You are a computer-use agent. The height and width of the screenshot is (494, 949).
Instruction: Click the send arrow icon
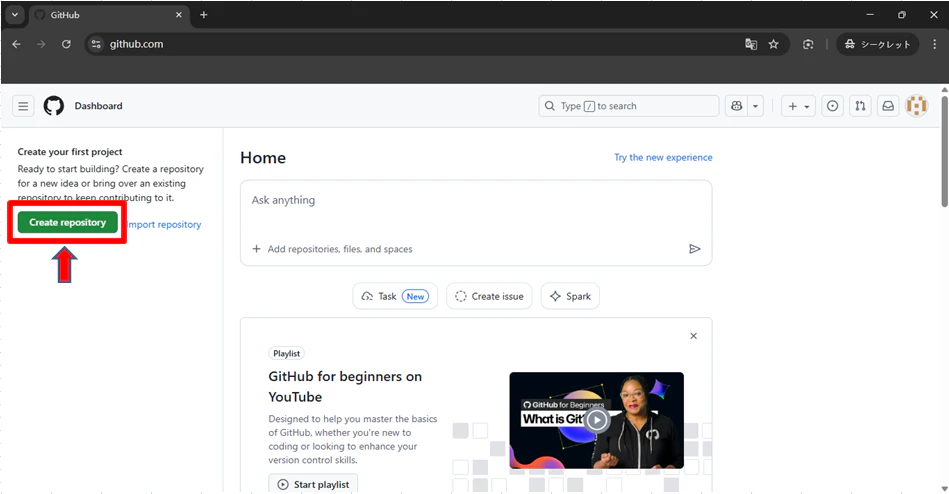[694, 249]
